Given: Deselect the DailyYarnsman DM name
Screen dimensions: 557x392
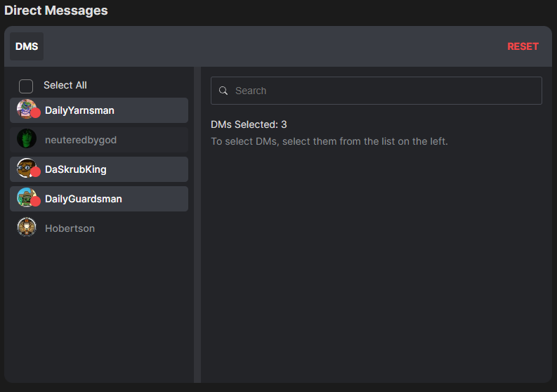Looking at the screenshot, I should (x=79, y=110).
